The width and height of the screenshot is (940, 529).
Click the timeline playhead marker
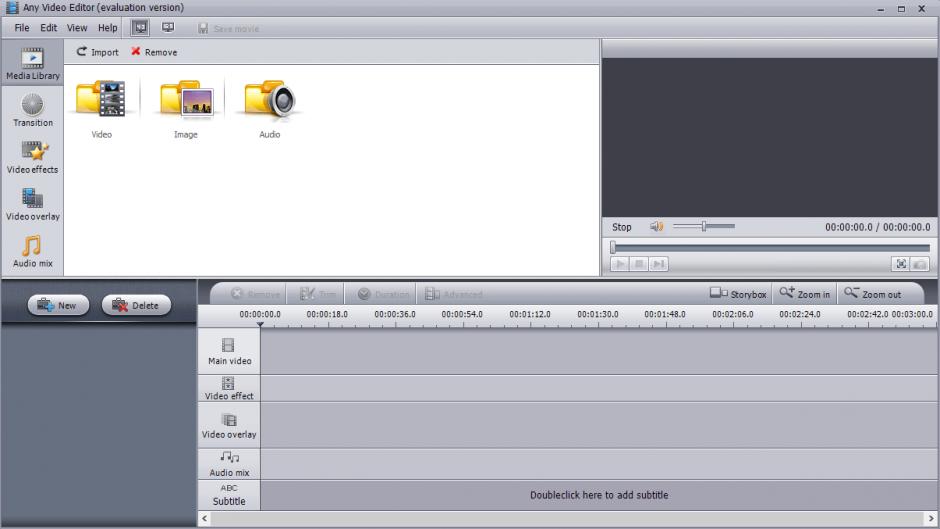tap(260, 324)
